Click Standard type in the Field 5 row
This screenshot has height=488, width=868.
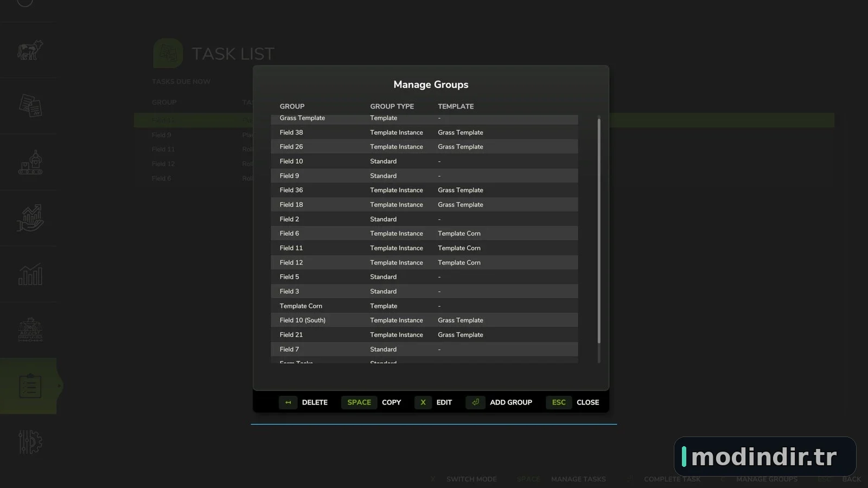tap(383, 277)
